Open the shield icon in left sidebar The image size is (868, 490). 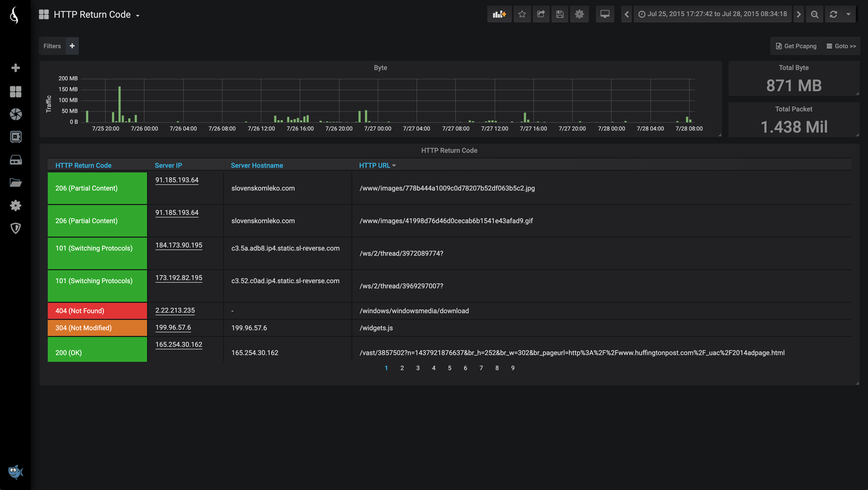point(16,228)
